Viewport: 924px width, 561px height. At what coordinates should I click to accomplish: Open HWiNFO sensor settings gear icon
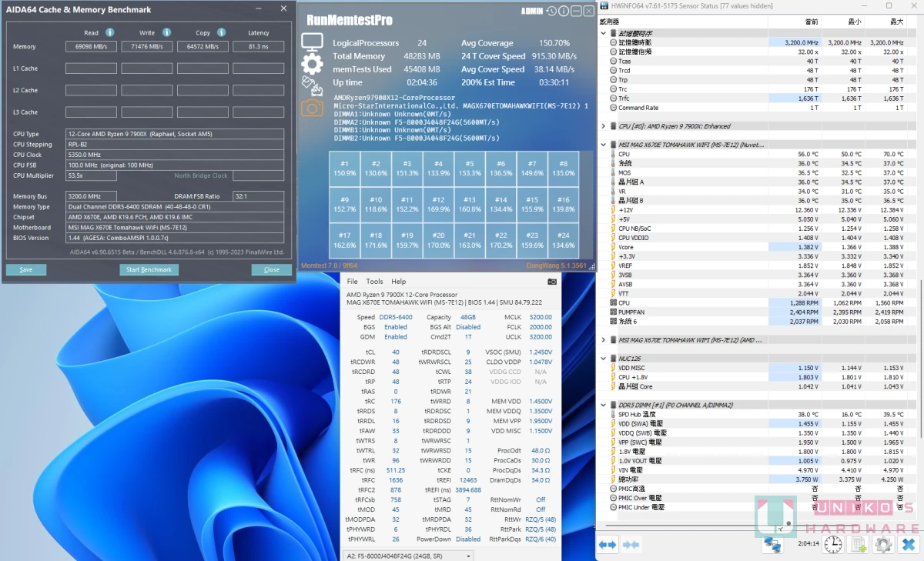coord(884,545)
